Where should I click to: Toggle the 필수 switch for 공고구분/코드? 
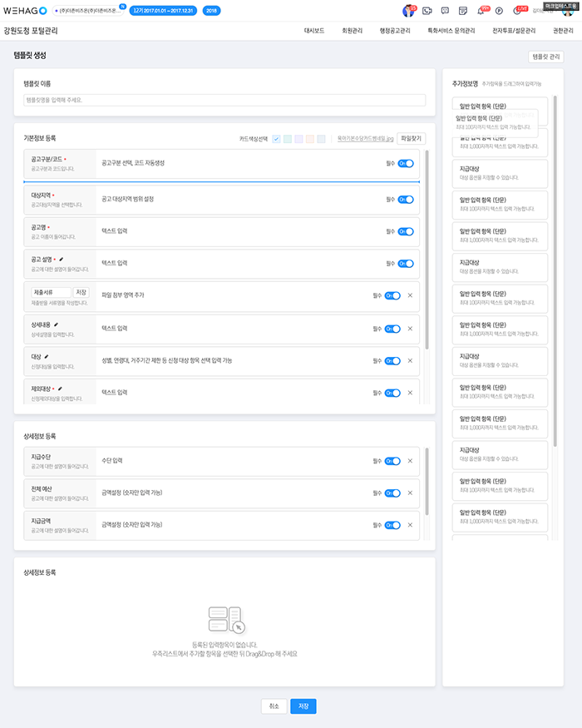(x=405, y=164)
